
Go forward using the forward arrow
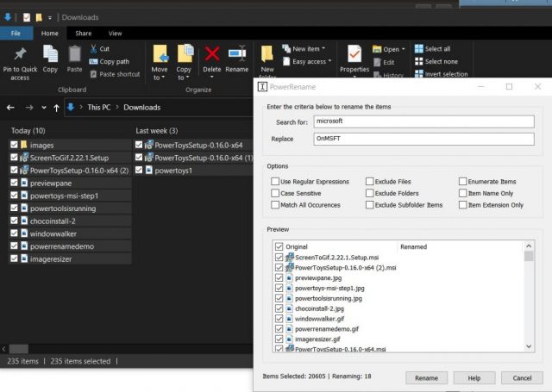(x=29, y=108)
